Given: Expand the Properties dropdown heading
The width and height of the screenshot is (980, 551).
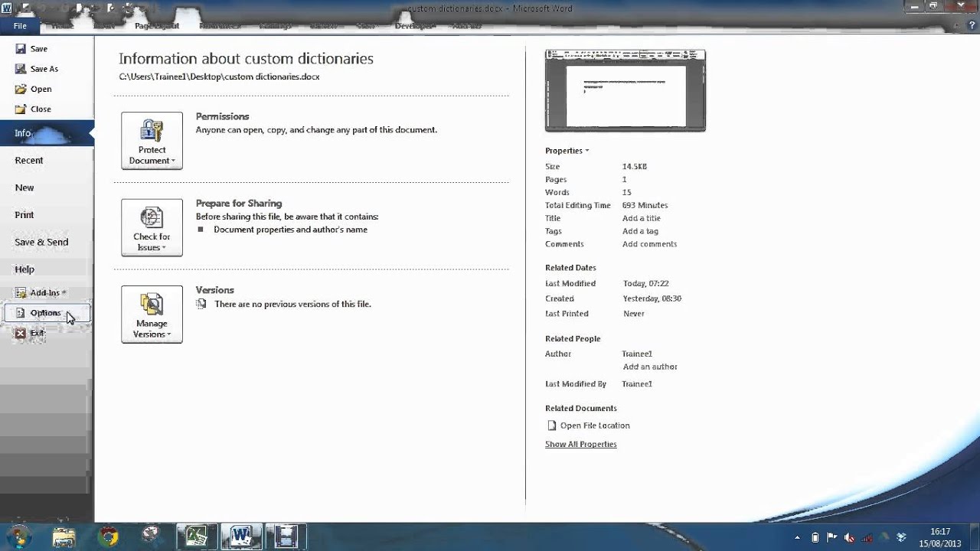Looking at the screenshot, I should [x=567, y=151].
